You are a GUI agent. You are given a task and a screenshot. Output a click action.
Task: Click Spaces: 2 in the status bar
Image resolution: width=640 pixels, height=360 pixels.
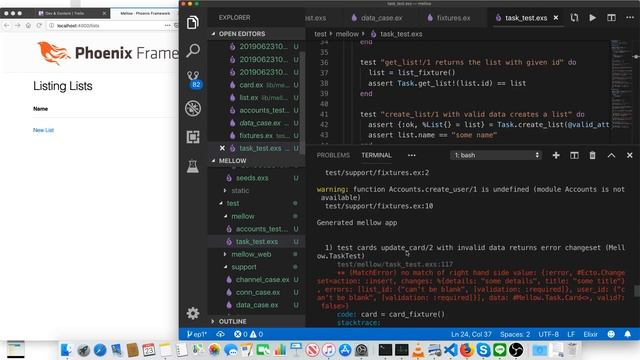(515, 334)
